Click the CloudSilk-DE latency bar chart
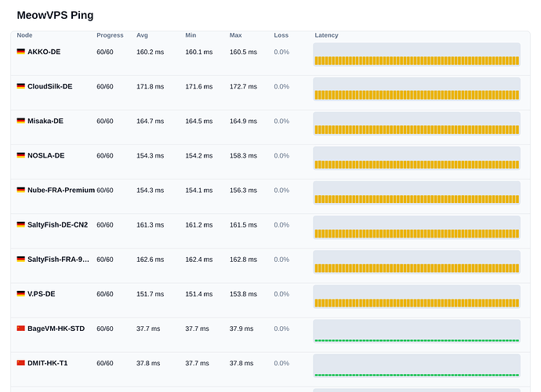 [x=417, y=89]
